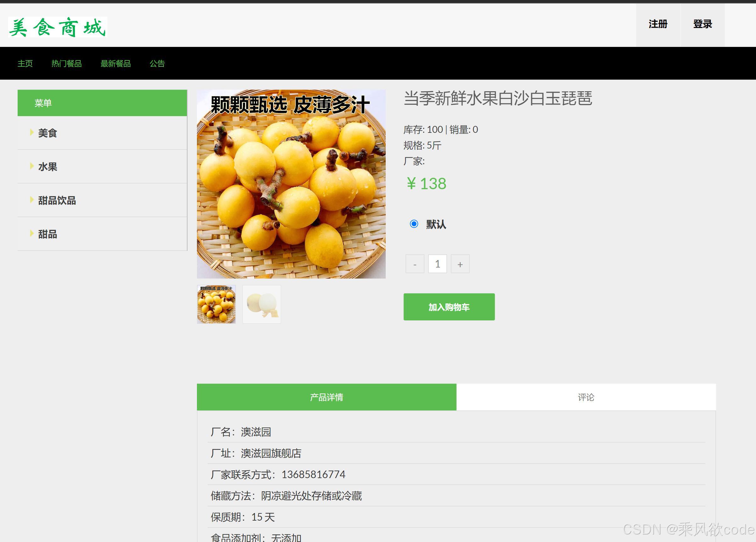Click the yellow arrow beside 甜品饮品
Screen dimensions: 756x542
(32, 200)
